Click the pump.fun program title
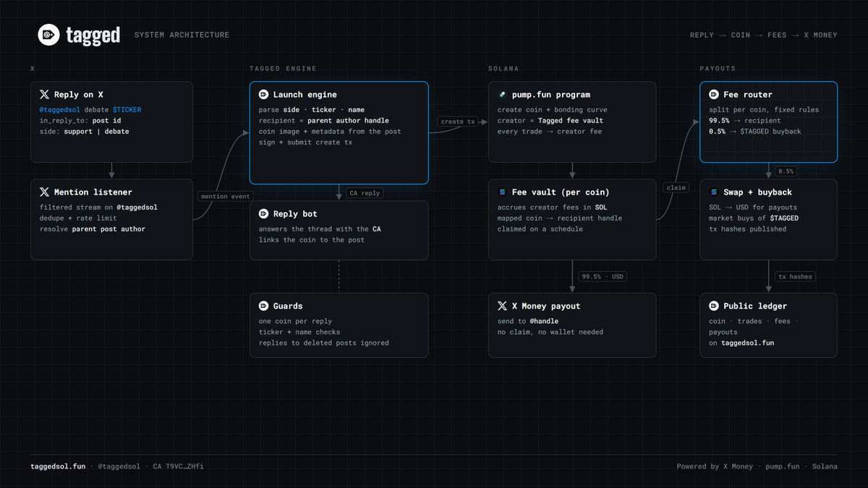Screen dimensions: 868x488 551,95
